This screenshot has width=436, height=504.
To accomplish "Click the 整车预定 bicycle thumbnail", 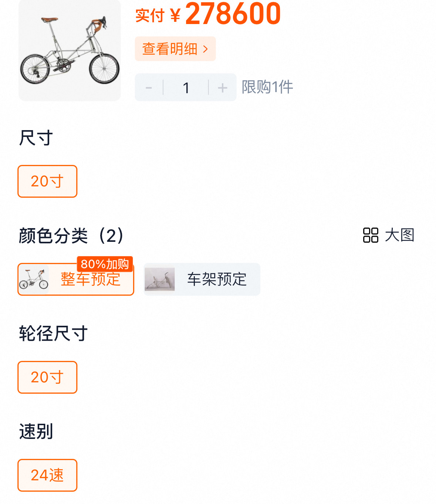I will coord(34,279).
